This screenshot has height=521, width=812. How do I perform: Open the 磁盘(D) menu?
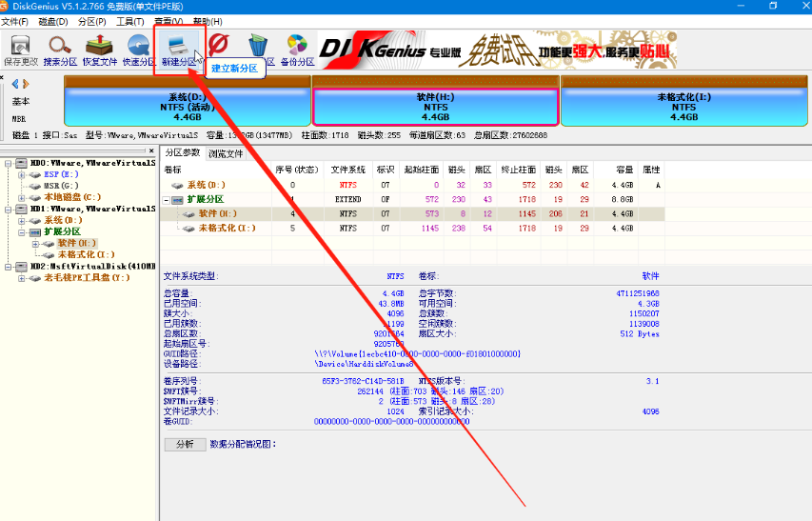point(53,22)
